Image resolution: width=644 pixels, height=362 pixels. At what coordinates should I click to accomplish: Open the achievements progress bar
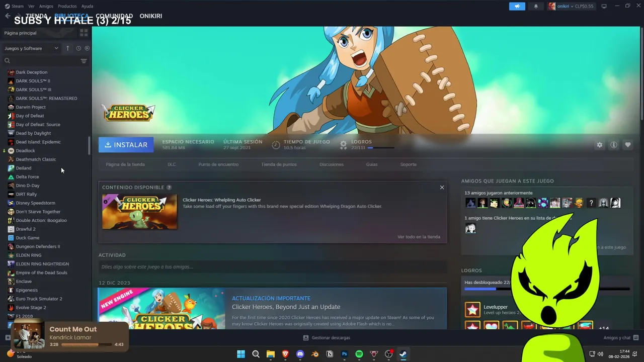pyautogui.click(x=547, y=289)
